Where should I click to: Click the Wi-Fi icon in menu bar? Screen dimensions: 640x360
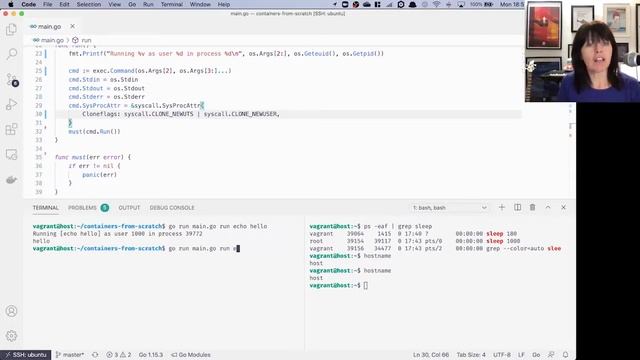437,4
